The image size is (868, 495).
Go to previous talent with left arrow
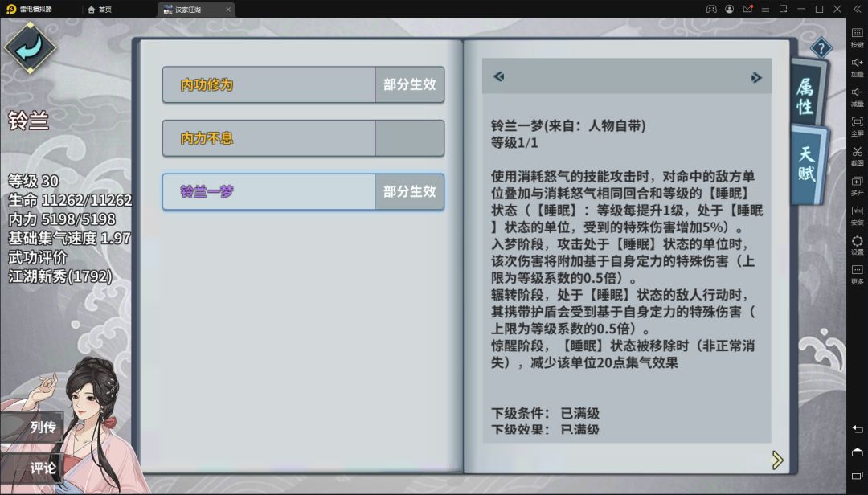498,76
